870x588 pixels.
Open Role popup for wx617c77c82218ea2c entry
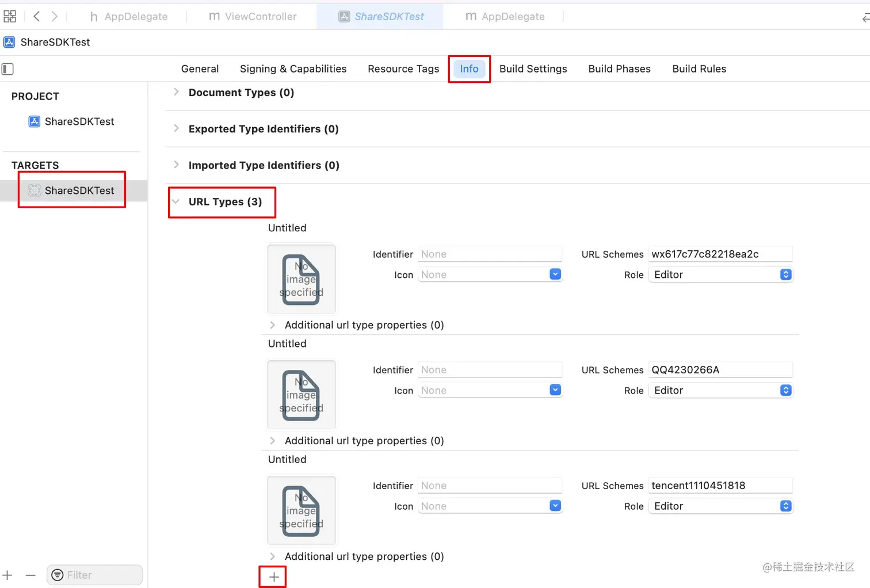[x=720, y=275]
